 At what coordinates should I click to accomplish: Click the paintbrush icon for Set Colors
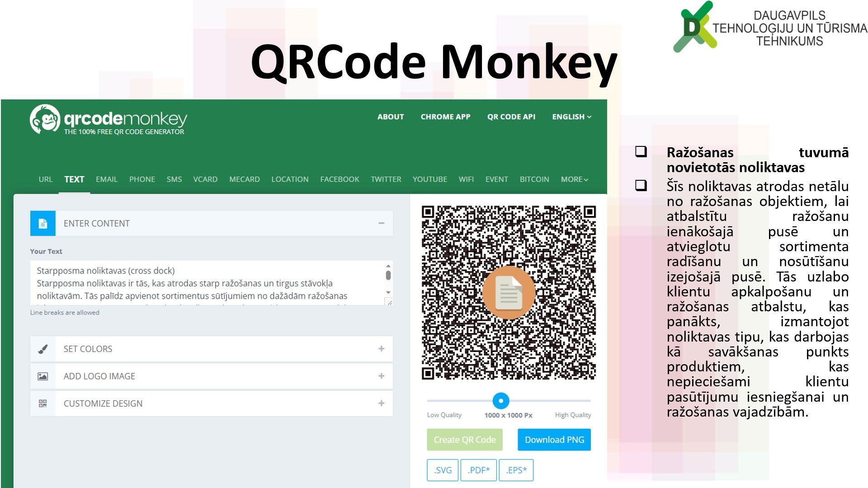pyautogui.click(x=43, y=349)
